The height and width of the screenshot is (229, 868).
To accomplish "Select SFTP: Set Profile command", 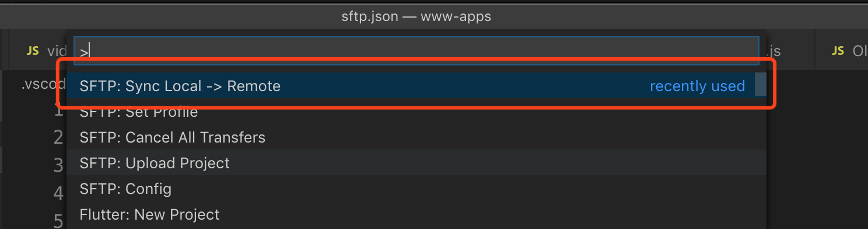I will 416,112.
